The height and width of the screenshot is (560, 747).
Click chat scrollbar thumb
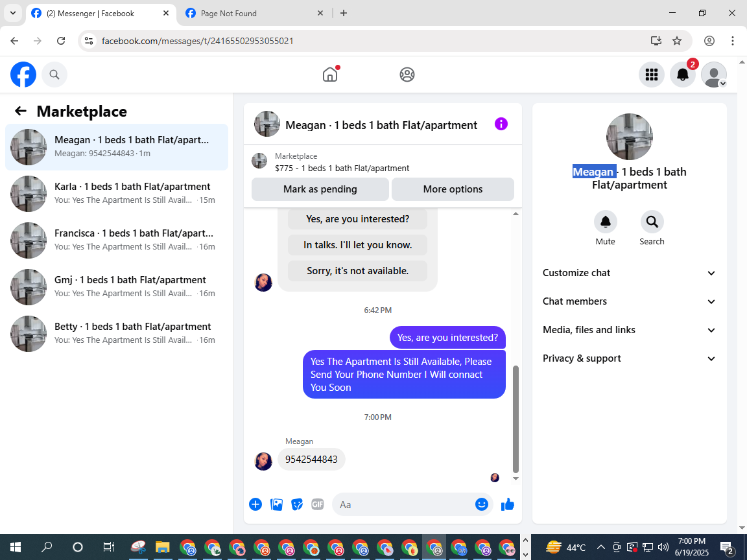point(516,419)
